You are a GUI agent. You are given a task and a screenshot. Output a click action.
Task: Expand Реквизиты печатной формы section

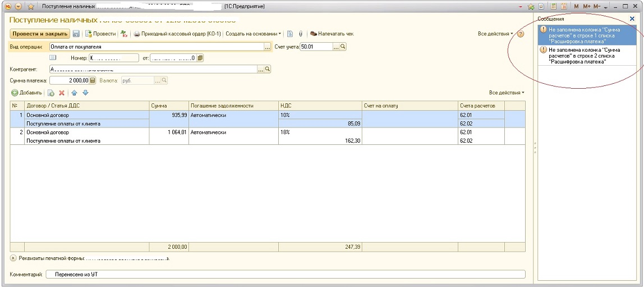coord(12,258)
